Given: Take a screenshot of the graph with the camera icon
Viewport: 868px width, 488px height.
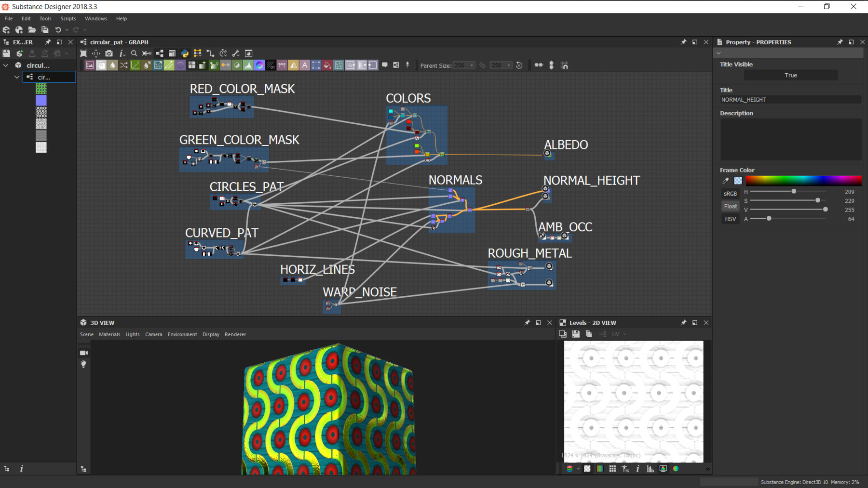Looking at the screenshot, I should (x=109, y=53).
